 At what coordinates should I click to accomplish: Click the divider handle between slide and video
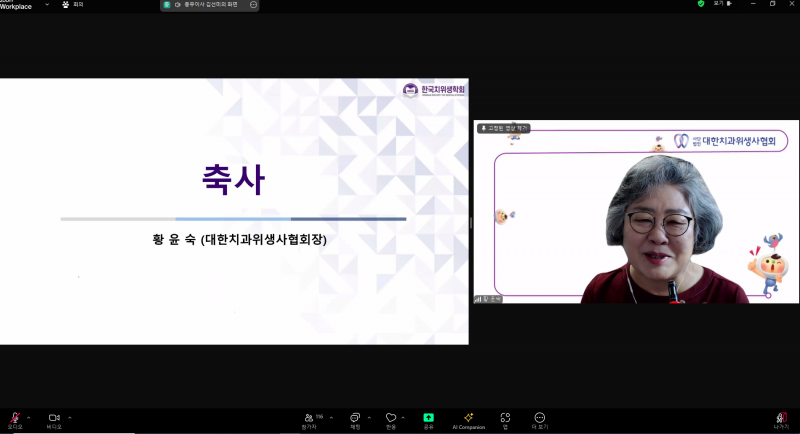coord(470,222)
